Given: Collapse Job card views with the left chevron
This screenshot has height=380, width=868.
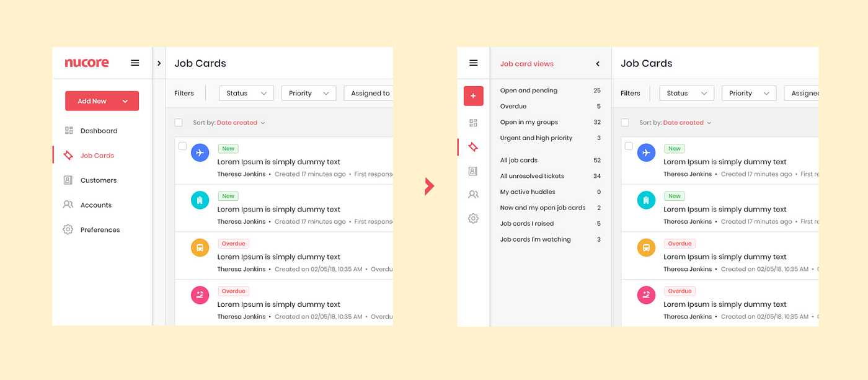Looking at the screenshot, I should (x=598, y=64).
